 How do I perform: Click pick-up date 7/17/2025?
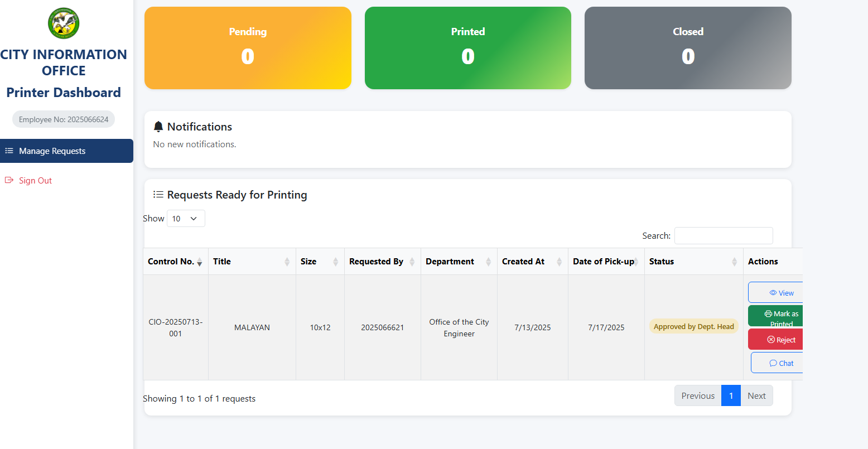click(x=606, y=327)
